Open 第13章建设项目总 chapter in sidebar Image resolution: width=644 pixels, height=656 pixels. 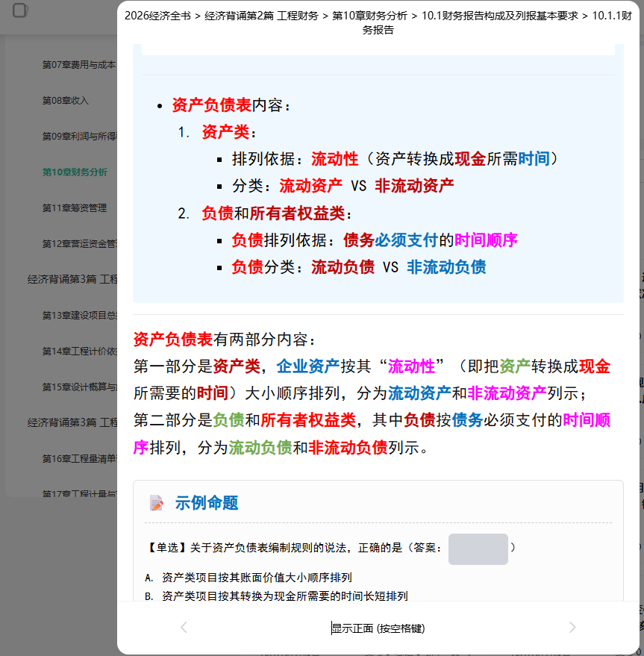[x=80, y=316]
